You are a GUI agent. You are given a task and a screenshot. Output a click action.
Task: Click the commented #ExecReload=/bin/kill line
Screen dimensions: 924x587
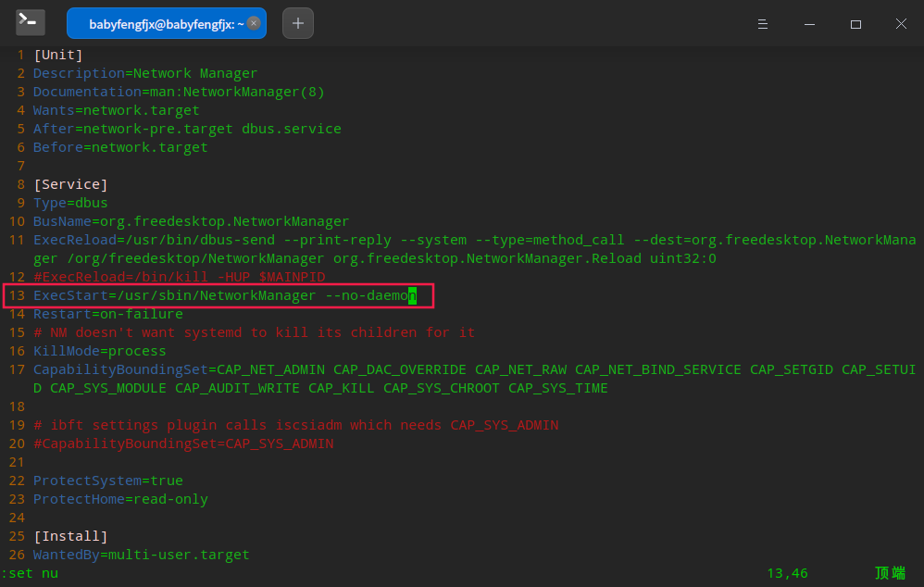(180, 277)
